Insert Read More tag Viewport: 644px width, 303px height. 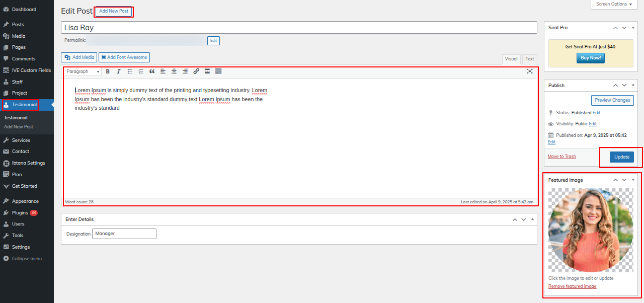(x=207, y=71)
